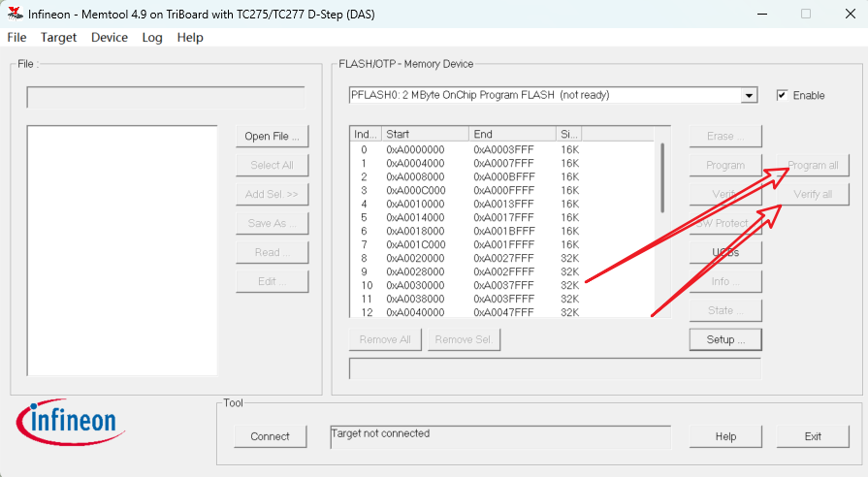This screenshot has height=477, width=868.
Task: Click the file path field in File panel
Action: click(166, 97)
